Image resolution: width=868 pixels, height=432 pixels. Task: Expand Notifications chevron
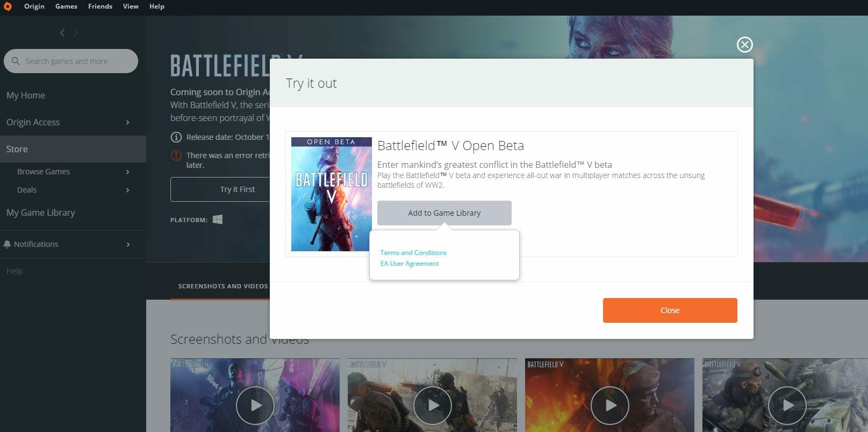click(128, 244)
